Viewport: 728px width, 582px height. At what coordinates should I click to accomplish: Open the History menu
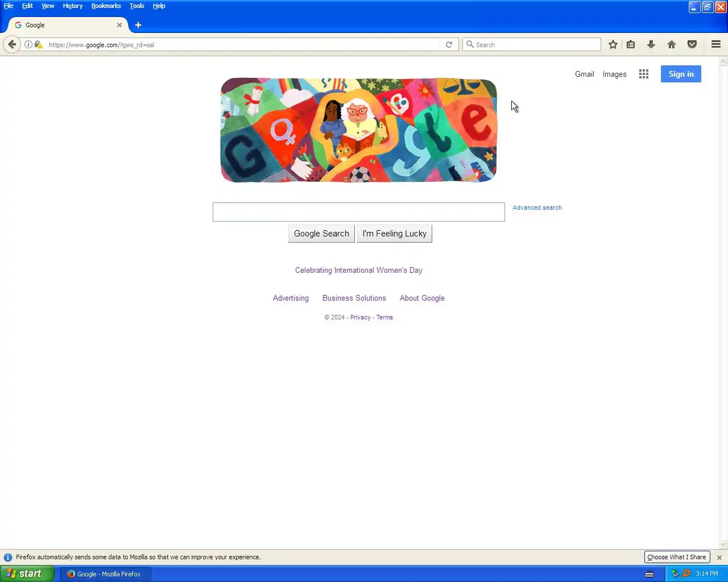click(73, 6)
